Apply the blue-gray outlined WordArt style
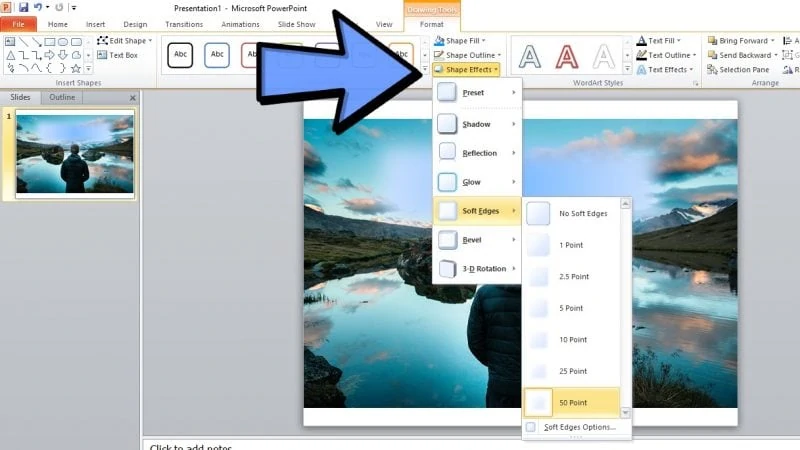 point(530,56)
